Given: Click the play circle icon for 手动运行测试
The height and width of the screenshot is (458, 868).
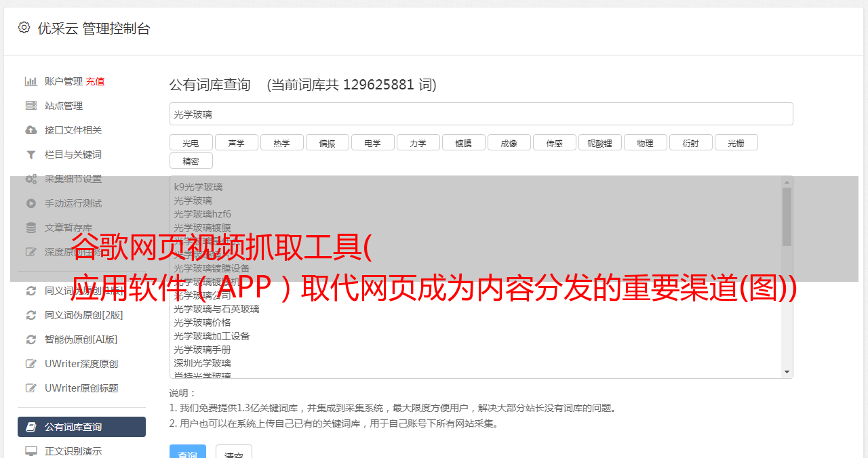Looking at the screenshot, I should pos(31,203).
